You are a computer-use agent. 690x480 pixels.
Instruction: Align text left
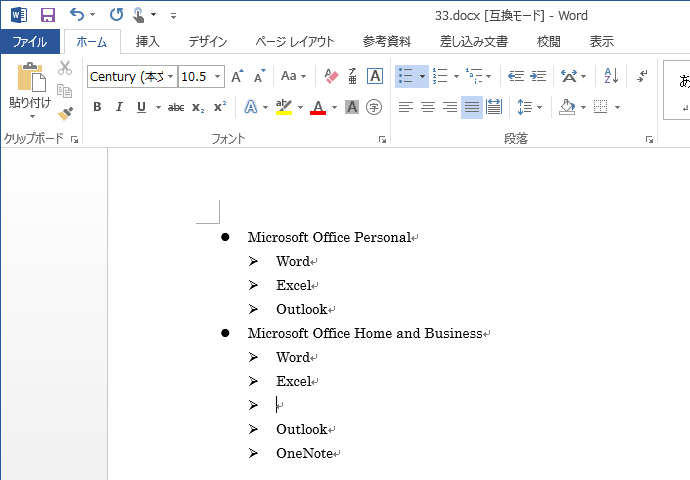[x=406, y=107]
